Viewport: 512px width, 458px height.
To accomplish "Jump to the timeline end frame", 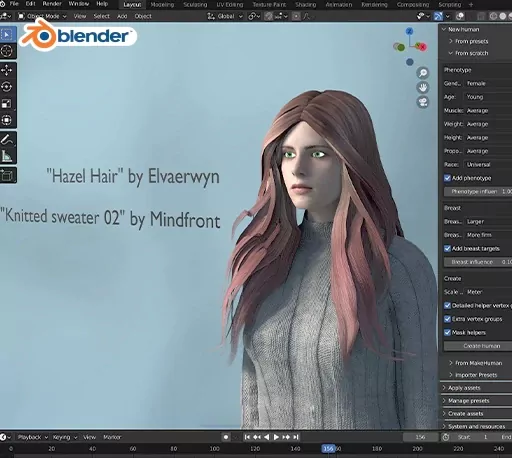I will pos(296,437).
